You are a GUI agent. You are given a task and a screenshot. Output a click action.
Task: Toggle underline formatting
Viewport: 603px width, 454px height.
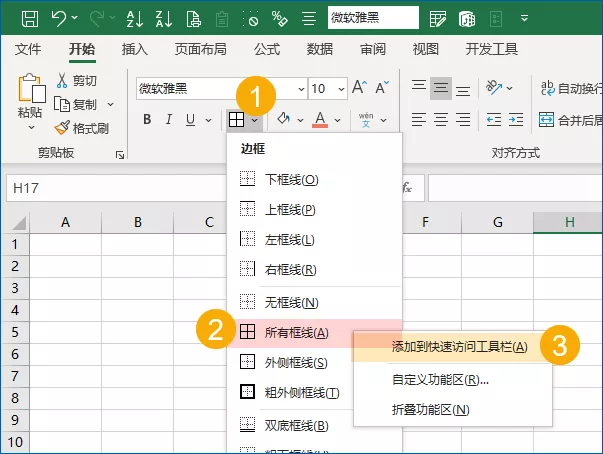[190, 120]
